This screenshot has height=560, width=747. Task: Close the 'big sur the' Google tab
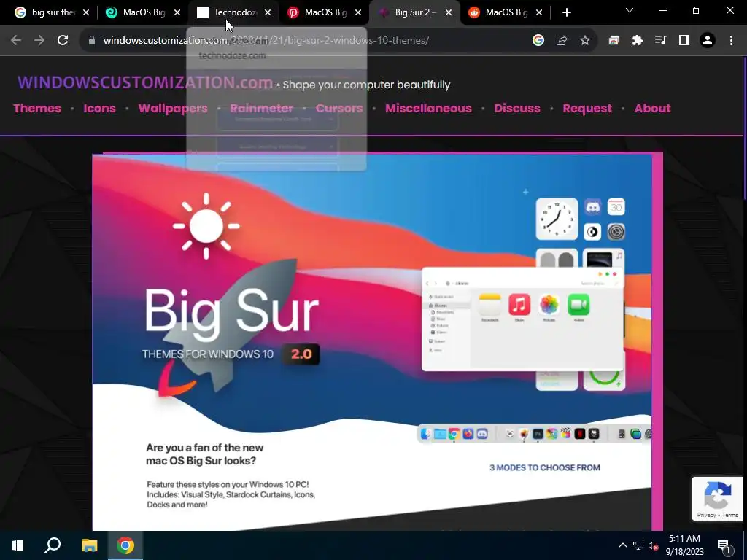[x=86, y=12]
